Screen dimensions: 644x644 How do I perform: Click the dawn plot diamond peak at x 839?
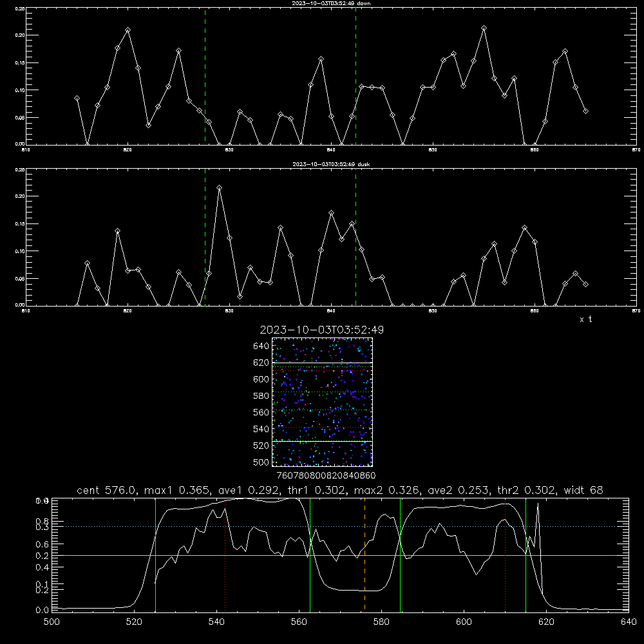pos(321,59)
